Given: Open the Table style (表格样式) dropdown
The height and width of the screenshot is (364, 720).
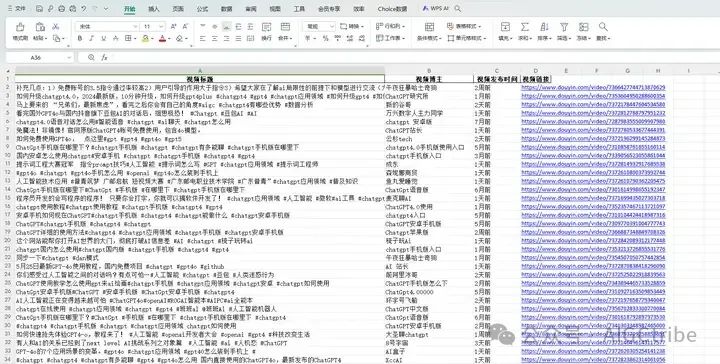Looking at the screenshot, I should pyautogui.click(x=464, y=27).
